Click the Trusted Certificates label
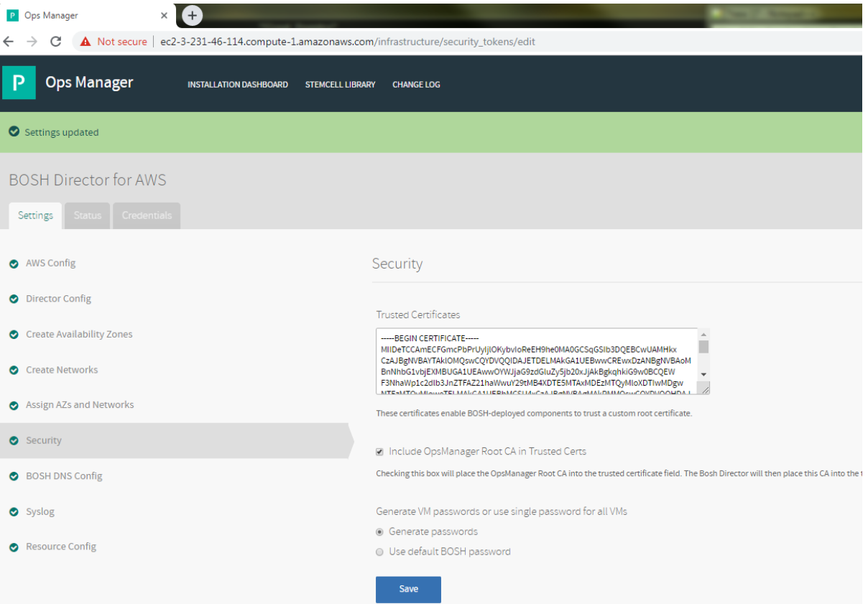This screenshot has height=604, width=868. (418, 315)
